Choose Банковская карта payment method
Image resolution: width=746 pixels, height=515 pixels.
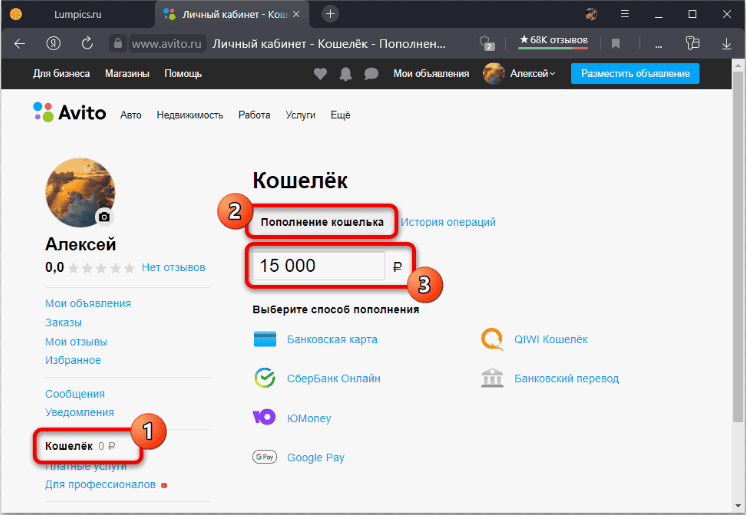point(332,339)
